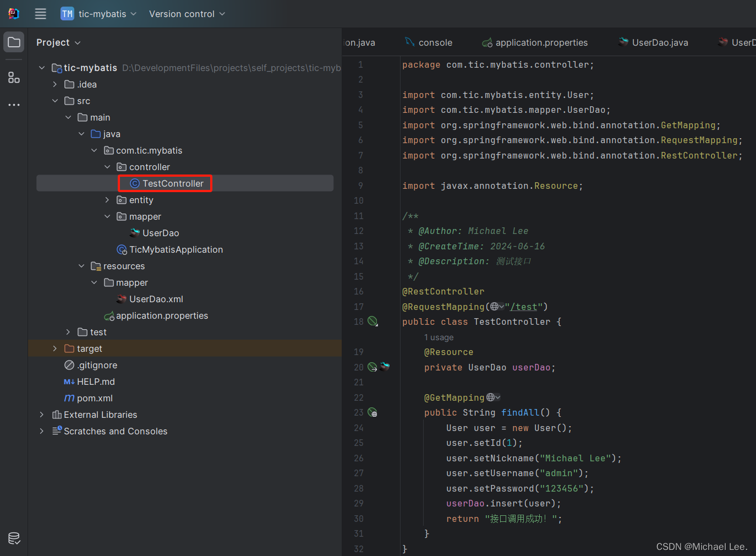Collapse the main folder
Screen dimensions: 756x556
click(68, 117)
